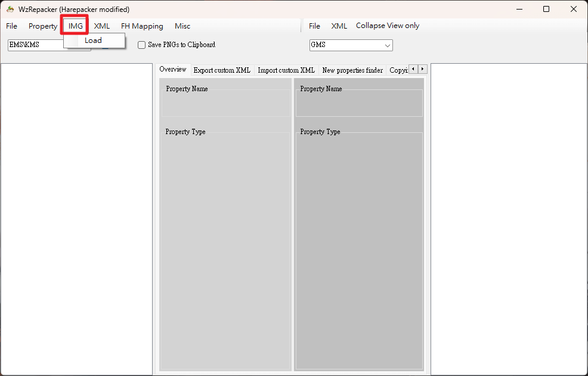Viewport: 588px width, 376px height.
Task: Toggle Save PNGs to Clipboard checkbox
Action: [141, 45]
